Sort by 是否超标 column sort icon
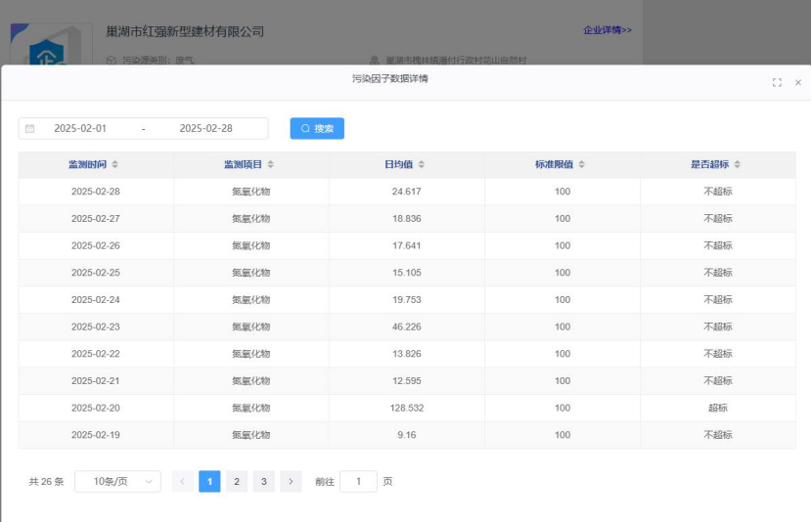Image resolution: width=812 pixels, height=522 pixels. point(738,164)
